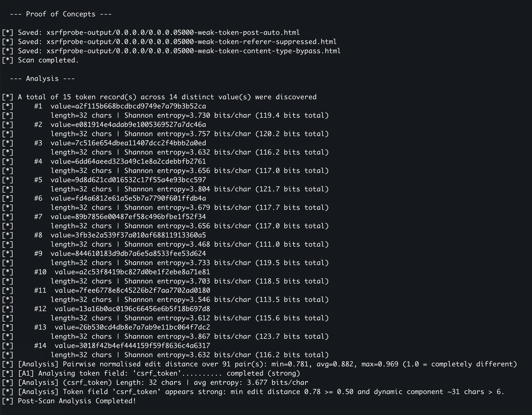The width and height of the screenshot is (532, 415).
Task: Click the '--- Analysis ---' header
Action: 42,79
